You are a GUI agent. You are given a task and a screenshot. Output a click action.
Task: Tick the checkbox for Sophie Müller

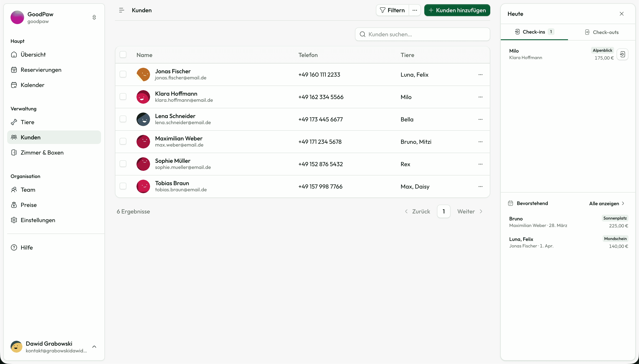coord(123,164)
